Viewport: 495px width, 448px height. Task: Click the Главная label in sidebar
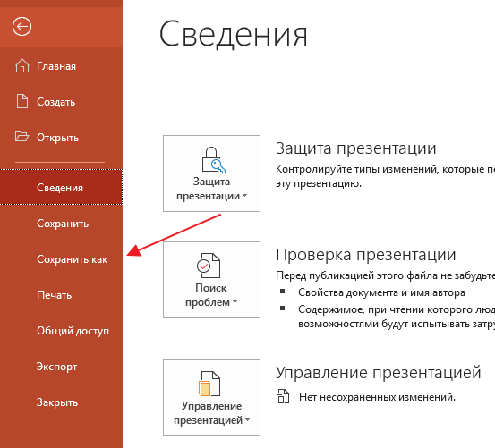(56, 66)
